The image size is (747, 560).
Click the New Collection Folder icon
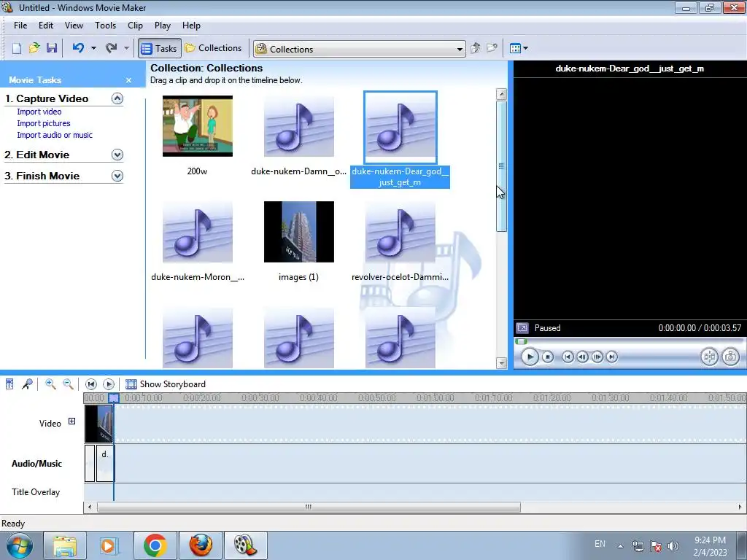[492, 48]
